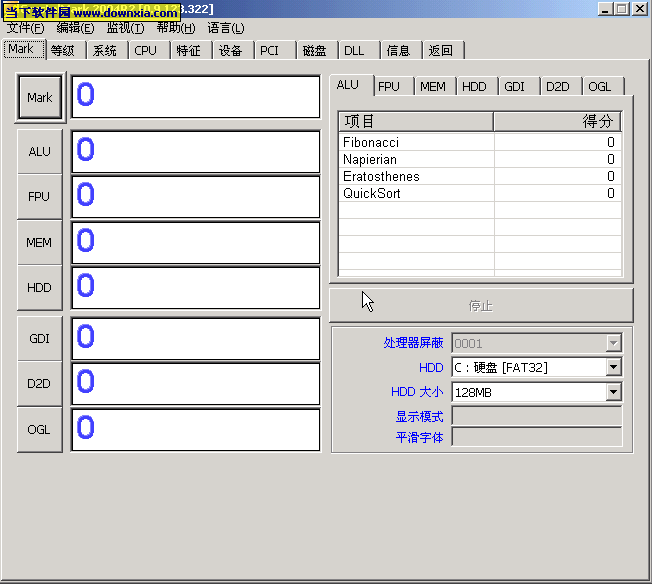Open the HDD 大小 size dropdown
The height and width of the screenshot is (584, 652).
(x=613, y=392)
